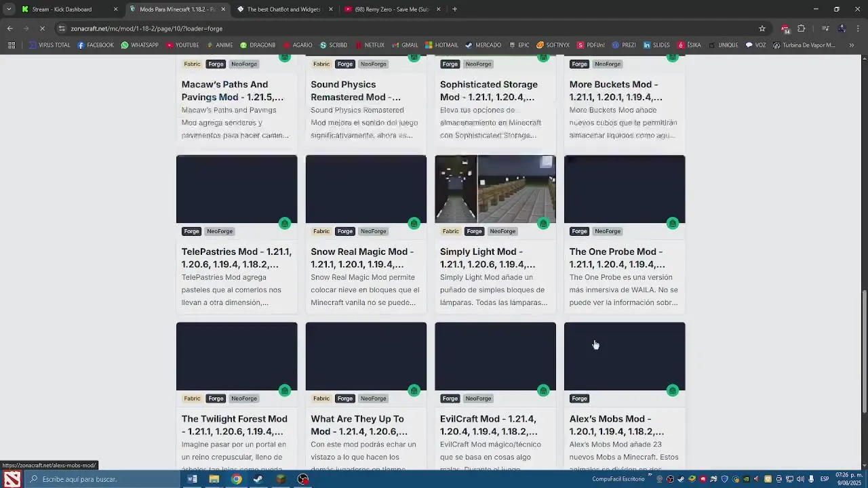
Task: Open Steam from the taskbar
Action: click(258, 479)
